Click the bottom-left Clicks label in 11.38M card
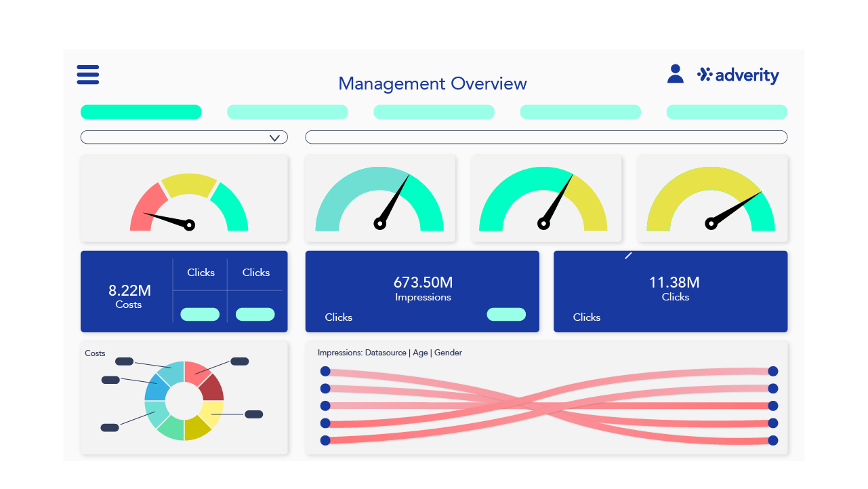The image size is (868, 489). (x=586, y=317)
